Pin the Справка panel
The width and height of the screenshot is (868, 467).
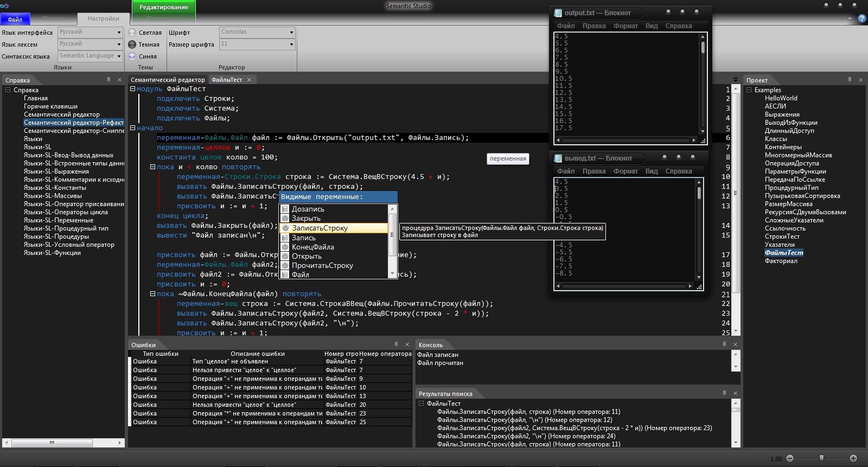pos(108,80)
